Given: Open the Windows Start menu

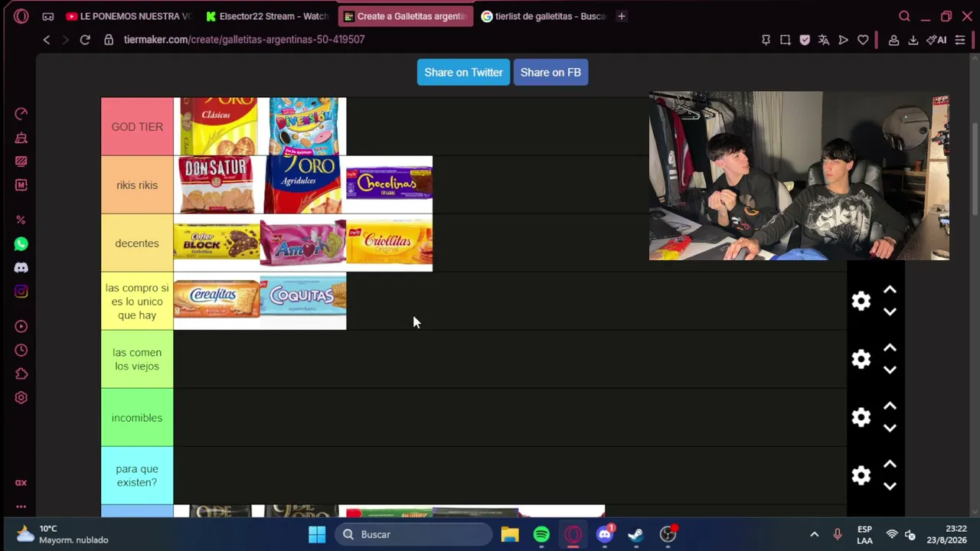Looking at the screenshot, I should (x=317, y=534).
